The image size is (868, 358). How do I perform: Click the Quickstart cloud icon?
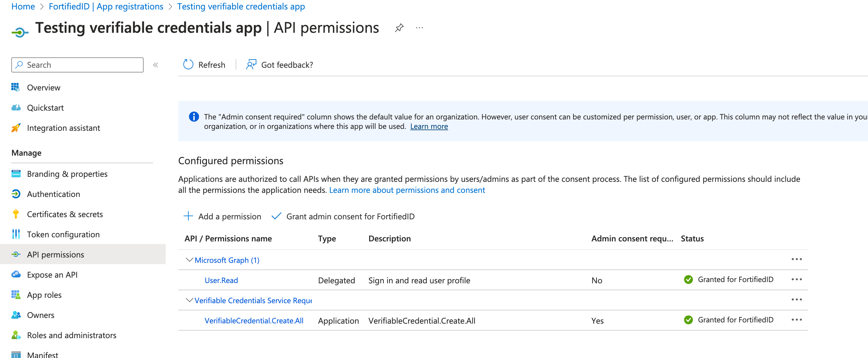pos(16,107)
